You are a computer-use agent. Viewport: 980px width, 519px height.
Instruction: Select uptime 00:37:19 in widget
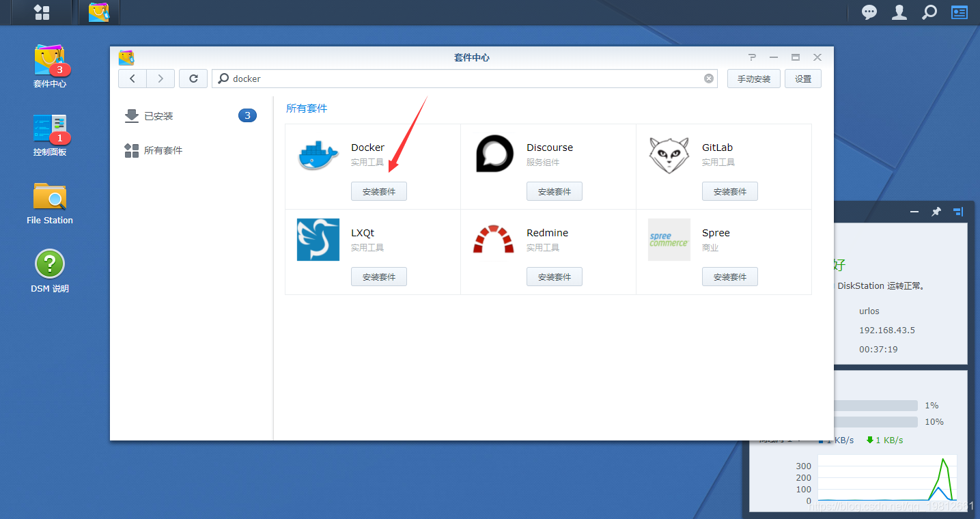pos(878,349)
